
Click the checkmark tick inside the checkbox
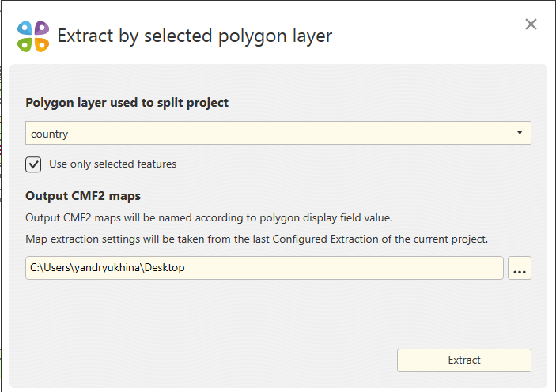click(x=33, y=164)
